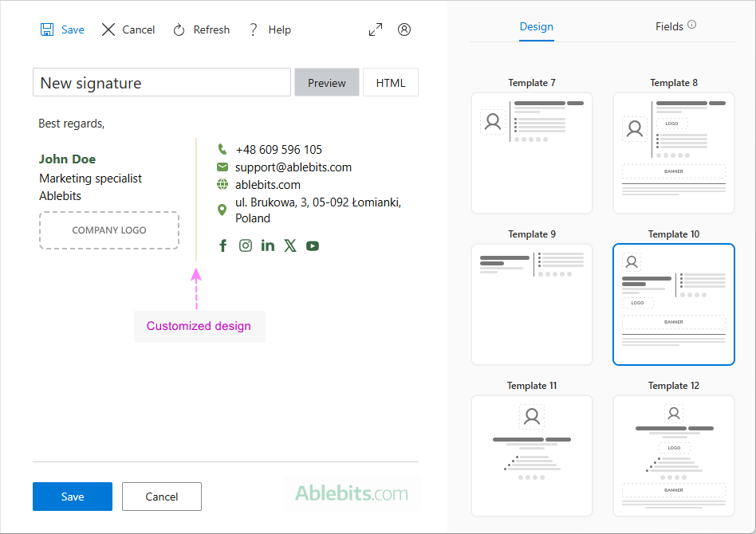Click the globe icon next to ablebits.com

(222, 184)
